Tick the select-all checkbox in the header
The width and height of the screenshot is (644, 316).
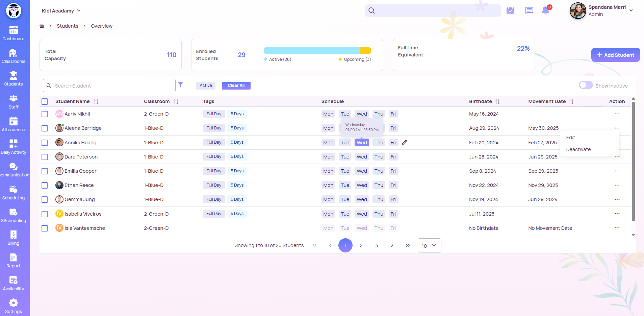coord(45,101)
